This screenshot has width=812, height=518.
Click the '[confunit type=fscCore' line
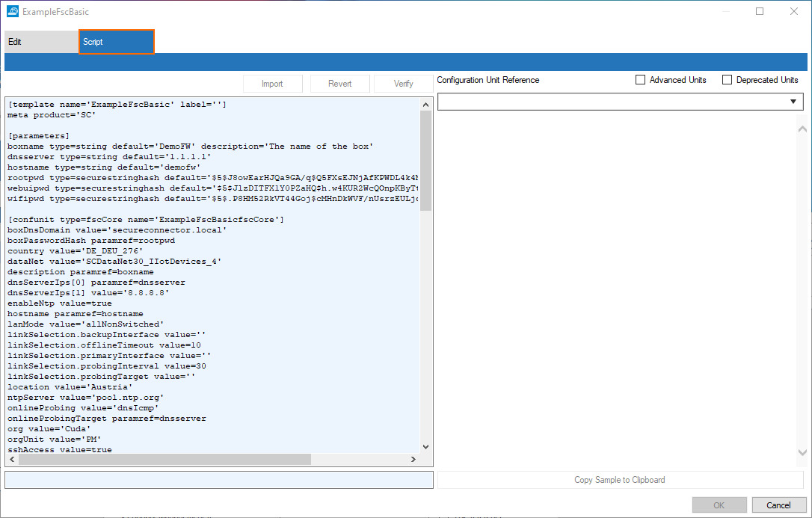click(x=146, y=220)
